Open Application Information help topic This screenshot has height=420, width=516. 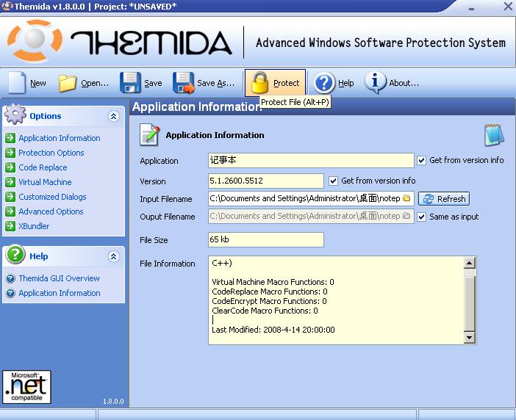60,293
